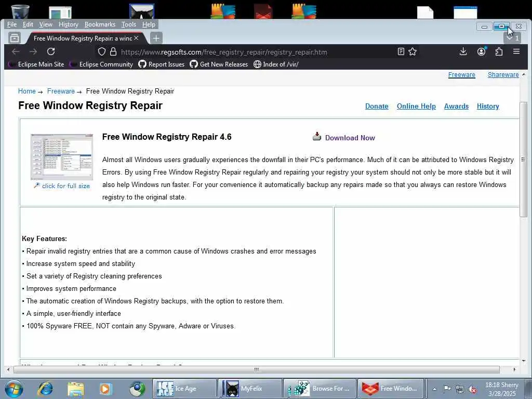
Task: Open Get New Releases bookmark
Action: pyautogui.click(x=219, y=64)
